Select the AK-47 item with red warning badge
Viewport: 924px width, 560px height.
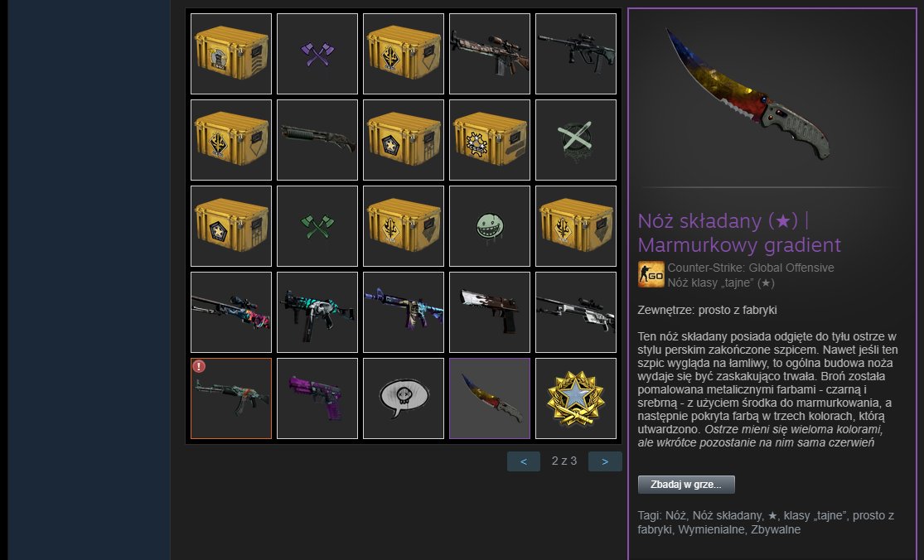click(x=231, y=398)
